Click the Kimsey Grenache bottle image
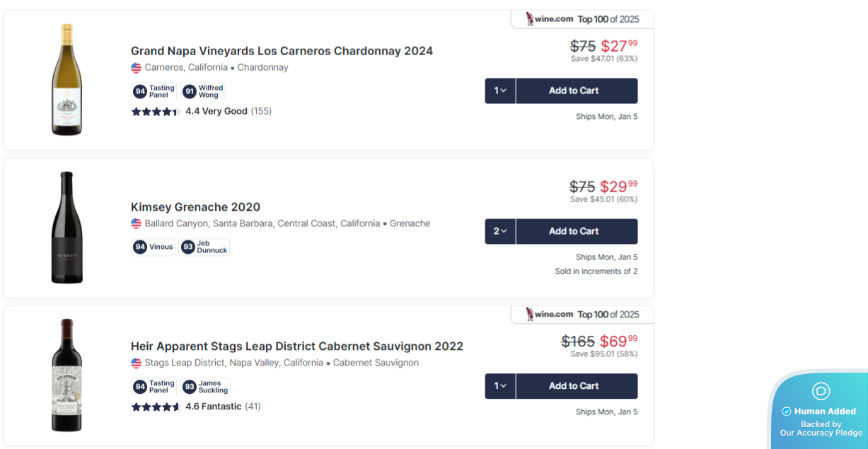Image resolution: width=868 pixels, height=449 pixels. click(66, 228)
